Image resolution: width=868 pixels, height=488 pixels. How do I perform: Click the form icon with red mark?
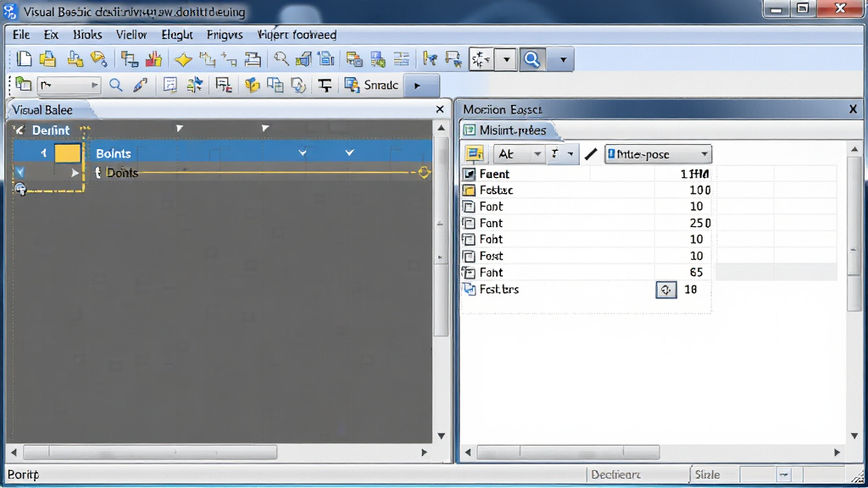point(223,85)
